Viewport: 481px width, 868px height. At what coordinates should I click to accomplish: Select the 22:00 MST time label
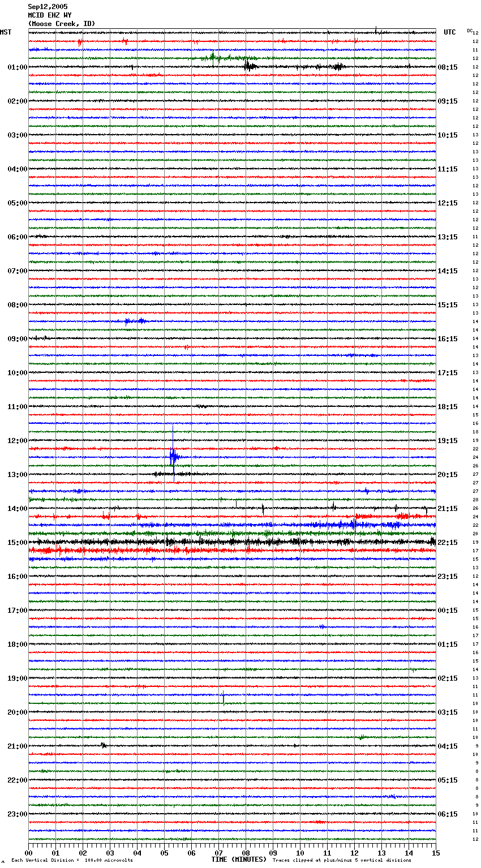pyautogui.click(x=18, y=780)
